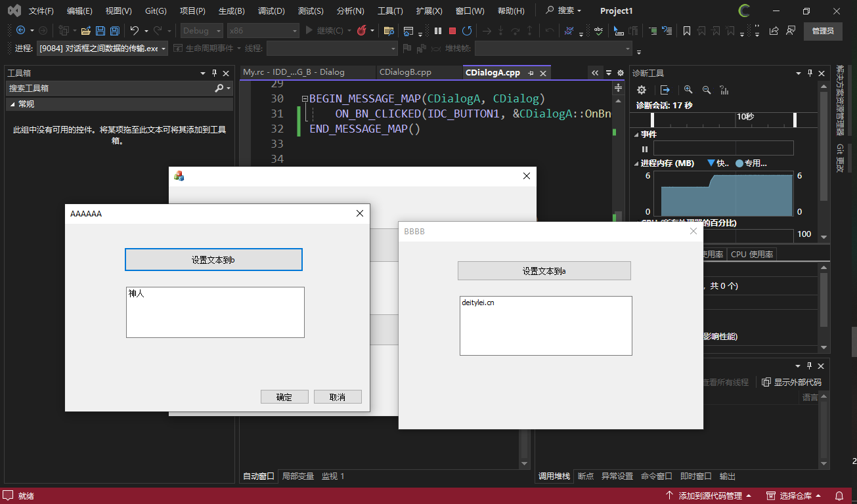
Task: Click 取消 in the AAAAAA dialog
Action: tap(338, 397)
